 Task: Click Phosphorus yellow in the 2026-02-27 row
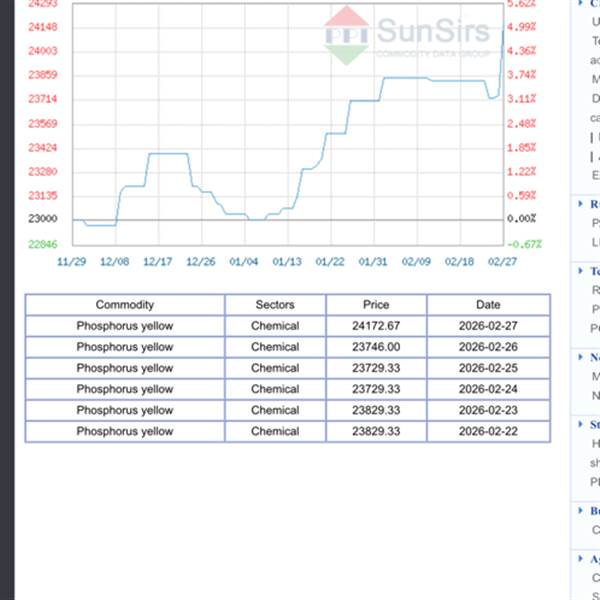[x=125, y=326]
